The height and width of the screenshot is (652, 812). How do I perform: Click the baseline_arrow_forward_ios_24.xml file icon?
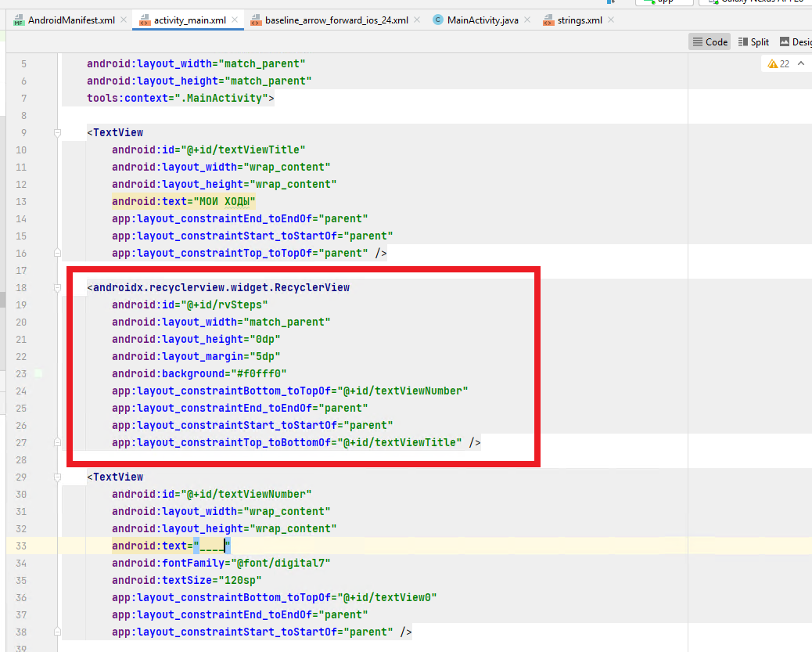(256, 20)
